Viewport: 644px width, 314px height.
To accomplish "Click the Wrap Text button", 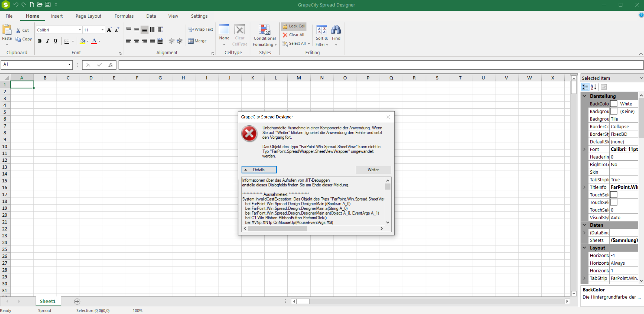I will 201,29.
